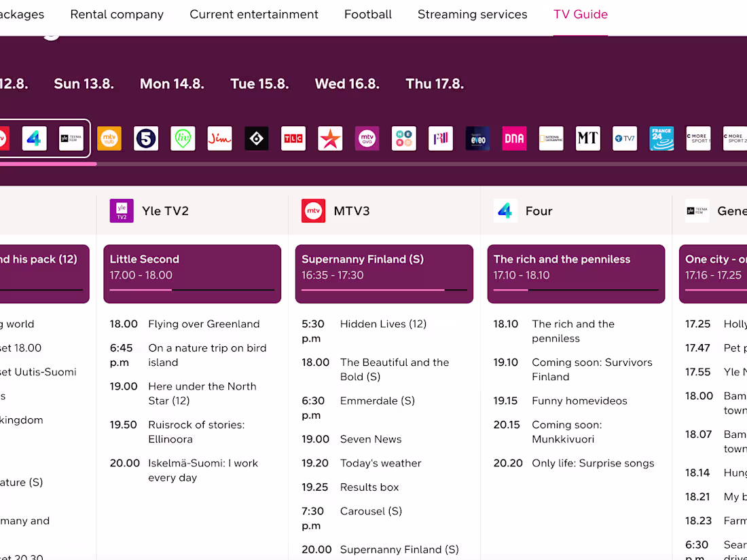
Task: Click the channel carousel scroll bar
Action: click(x=407, y=164)
